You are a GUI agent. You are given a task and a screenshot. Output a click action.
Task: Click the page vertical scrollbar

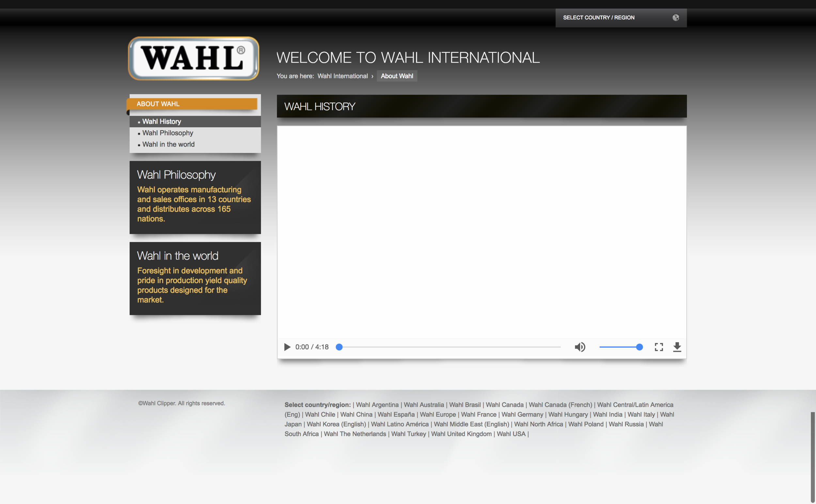pos(813,457)
